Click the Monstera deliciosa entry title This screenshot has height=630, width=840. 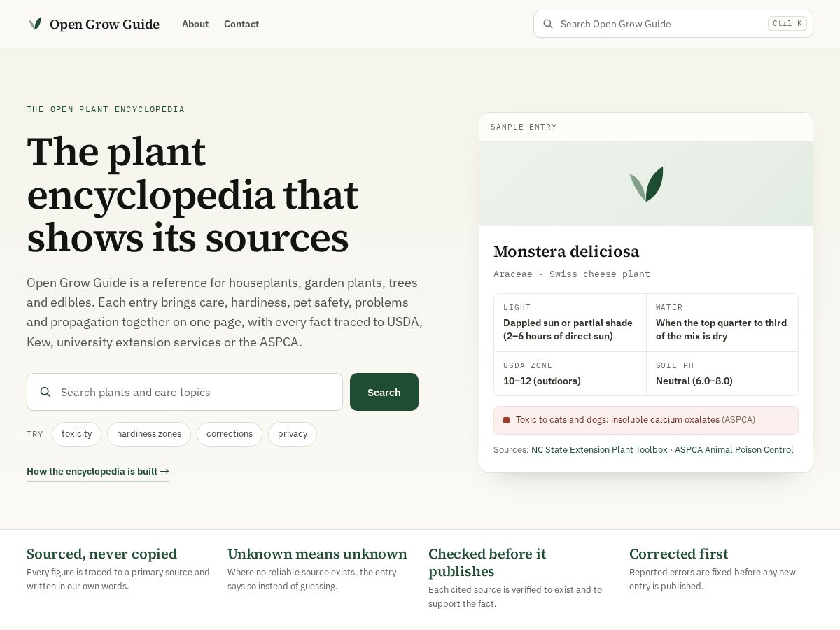(566, 251)
